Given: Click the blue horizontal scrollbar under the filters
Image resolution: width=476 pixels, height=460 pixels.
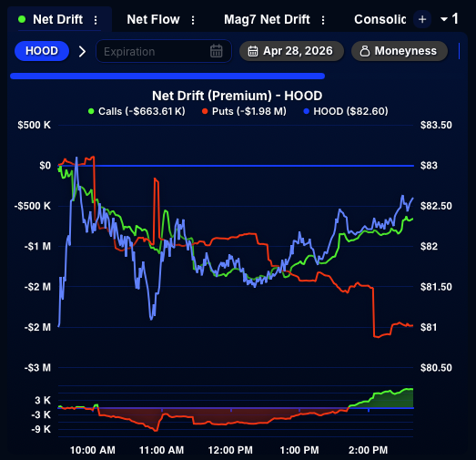Looking at the screenshot, I should click(167, 76).
